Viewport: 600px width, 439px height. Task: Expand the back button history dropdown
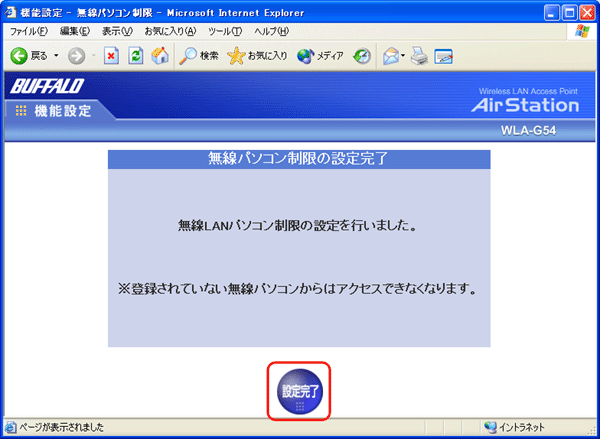pyautogui.click(x=56, y=56)
